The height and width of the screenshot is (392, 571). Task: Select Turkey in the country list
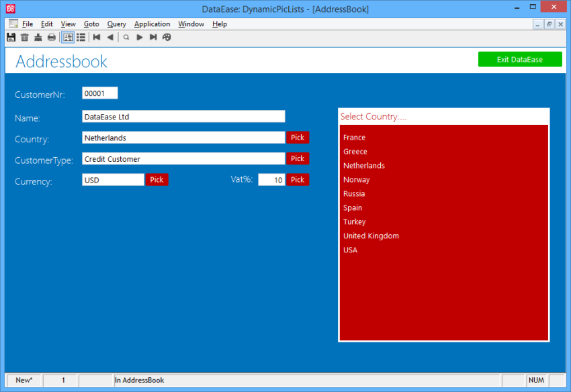click(354, 222)
